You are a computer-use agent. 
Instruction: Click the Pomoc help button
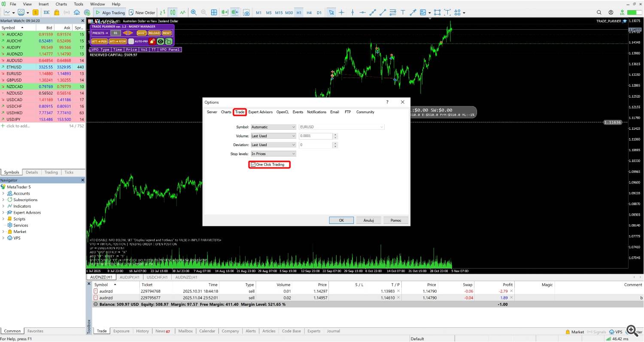point(395,220)
